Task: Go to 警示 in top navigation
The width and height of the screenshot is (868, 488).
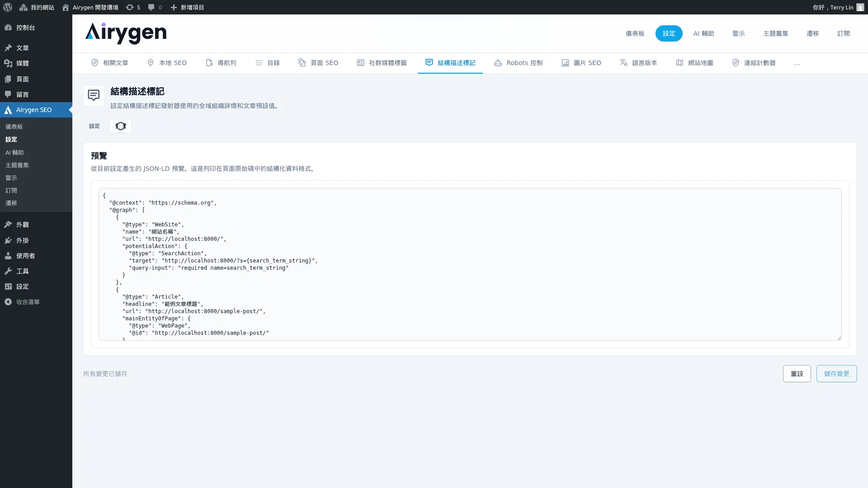Action: point(739,33)
